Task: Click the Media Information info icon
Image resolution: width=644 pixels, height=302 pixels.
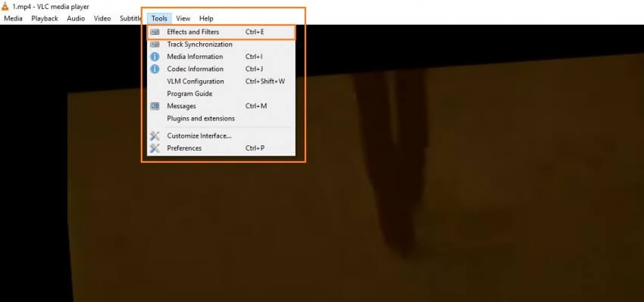Action: (x=155, y=57)
